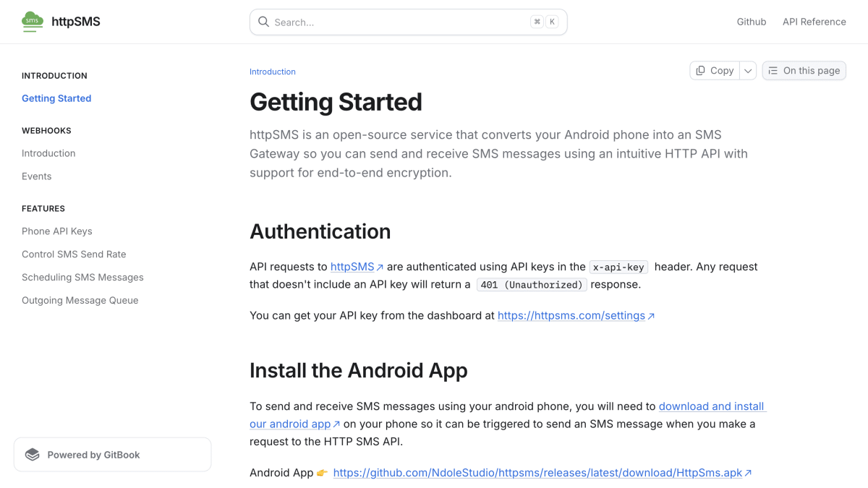Open Control SMS Send Rate page
The width and height of the screenshot is (868, 488).
(x=74, y=254)
